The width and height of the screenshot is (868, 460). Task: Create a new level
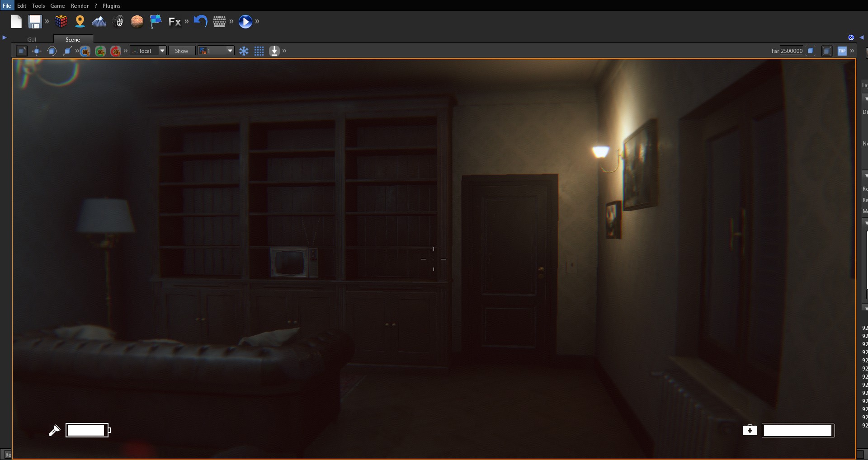16,21
